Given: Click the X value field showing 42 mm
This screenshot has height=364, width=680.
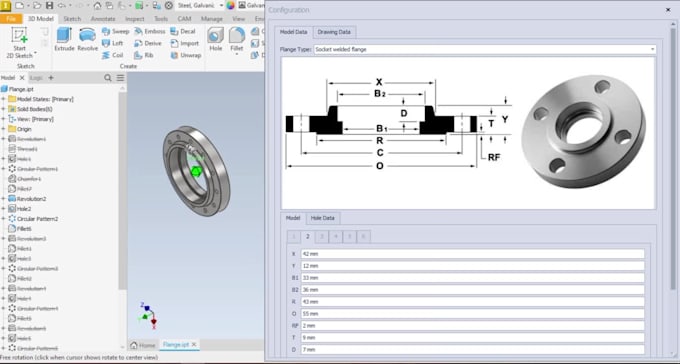Looking at the screenshot, I should click(473, 254).
